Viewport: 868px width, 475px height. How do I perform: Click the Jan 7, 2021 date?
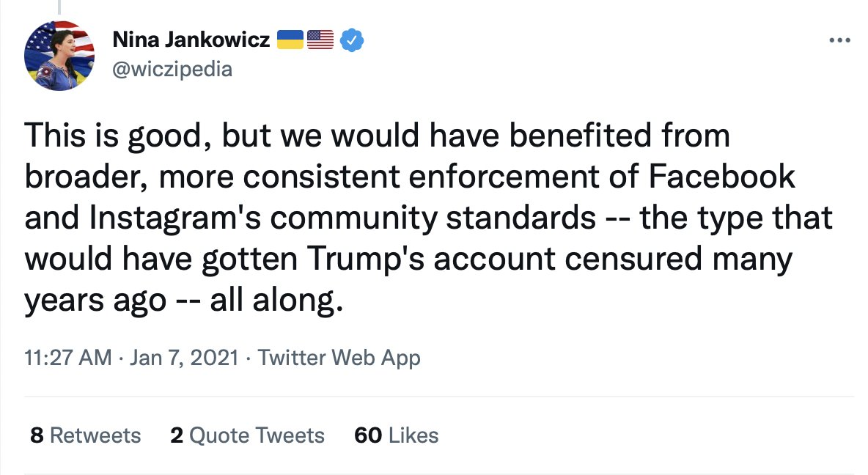click(x=184, y=358)
